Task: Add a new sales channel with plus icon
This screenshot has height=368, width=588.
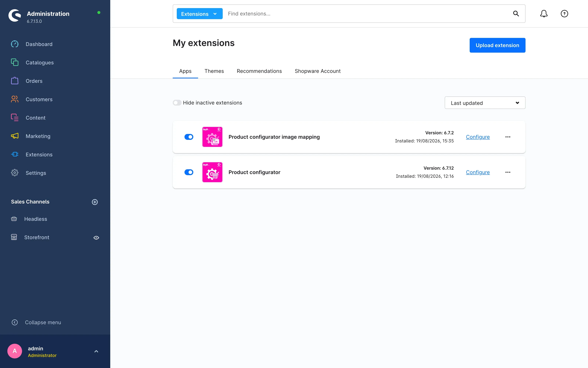Action: pos(95,202)
